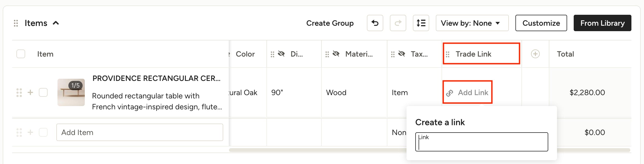Open the View by: None dropdown
The width and height of the screenshot is (644, 164).
click(472, 23)
